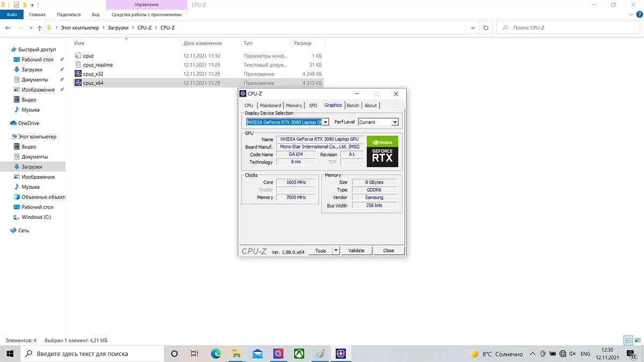
Task: Click the CPU-Z icon on the taskbar
Action: pos(340,354)
